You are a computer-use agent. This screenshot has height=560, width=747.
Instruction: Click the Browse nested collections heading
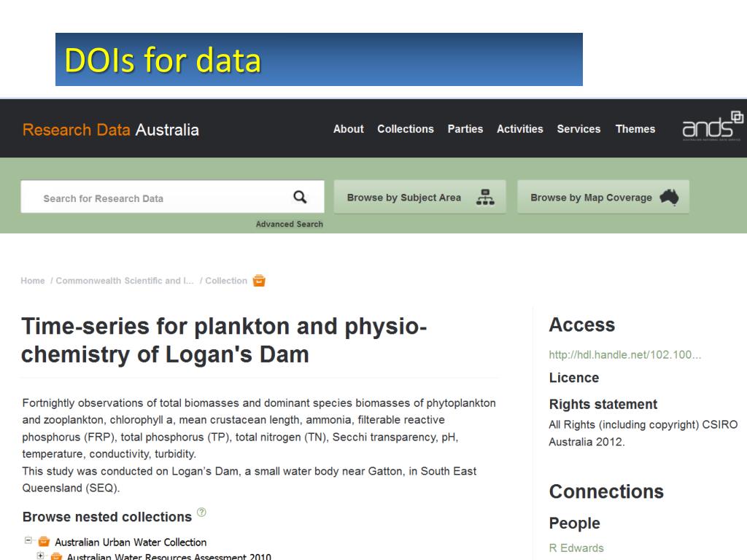(107, 517)
